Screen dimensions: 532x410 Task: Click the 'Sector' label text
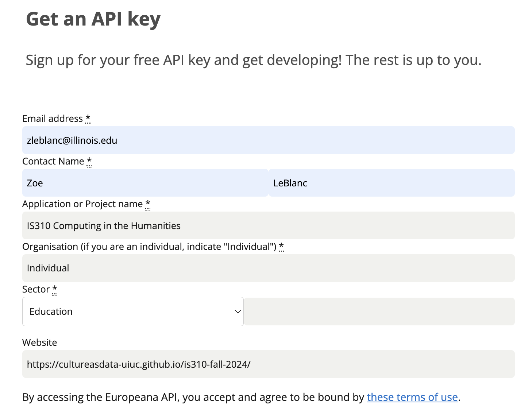(x=36, y=289)
